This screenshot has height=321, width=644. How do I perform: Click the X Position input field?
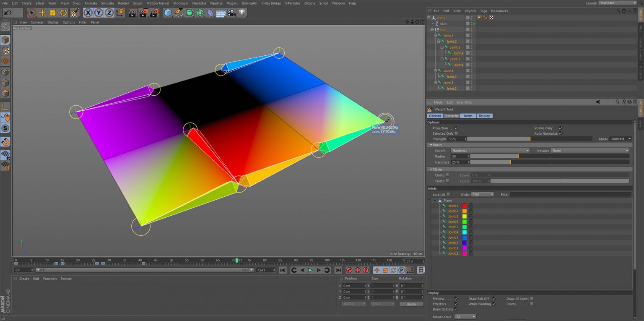click(355, 285)
